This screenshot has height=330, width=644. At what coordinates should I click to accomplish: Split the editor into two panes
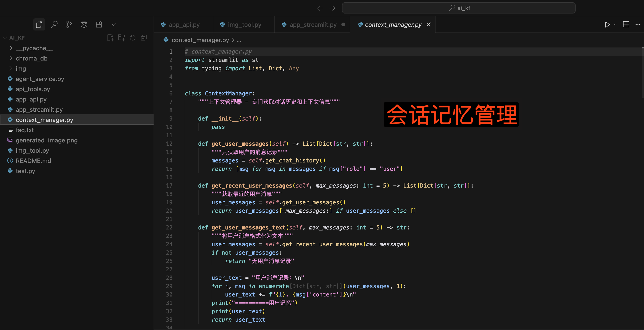[626, 24]
